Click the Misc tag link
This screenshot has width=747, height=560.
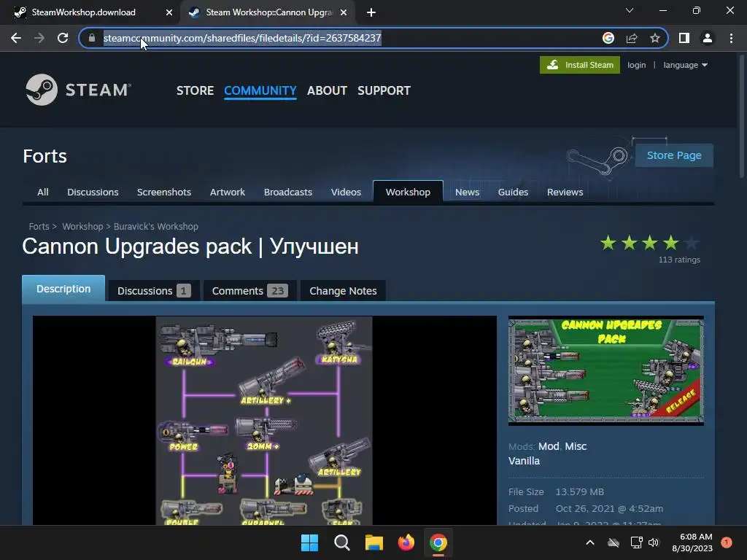pos(576,446)
